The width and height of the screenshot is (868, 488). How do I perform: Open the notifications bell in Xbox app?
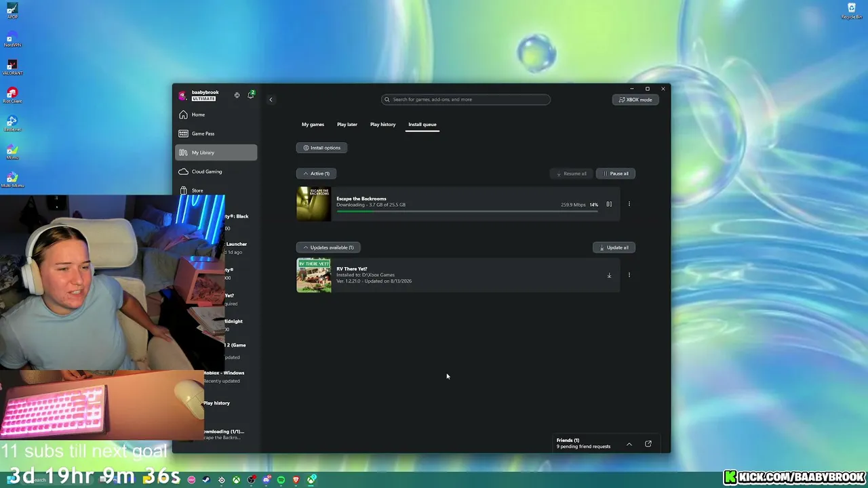point(250,95)
